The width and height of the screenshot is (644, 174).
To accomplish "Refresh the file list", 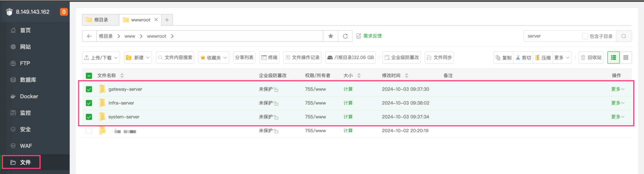I will (x=345, y=36).
